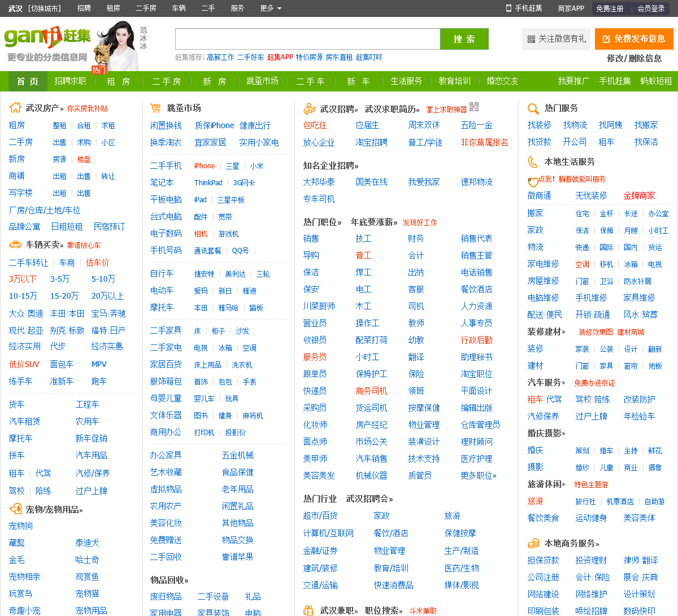Select the 首页 navigation tab

coord(28,81)
